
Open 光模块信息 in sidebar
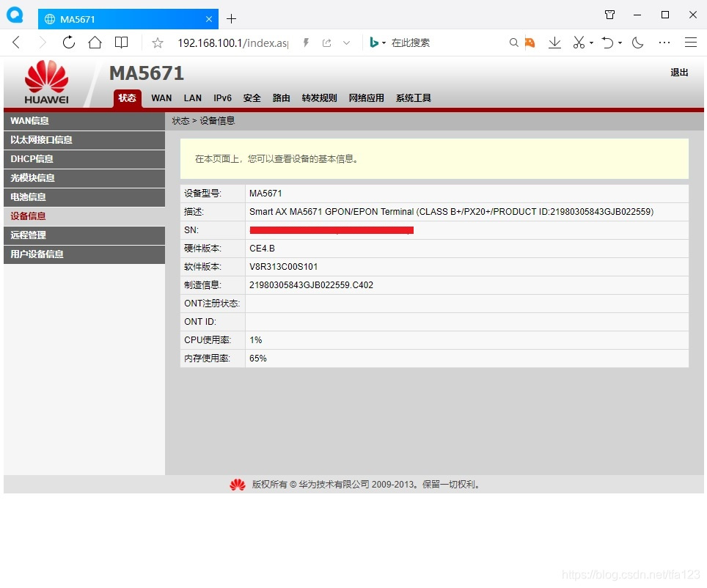84,177
